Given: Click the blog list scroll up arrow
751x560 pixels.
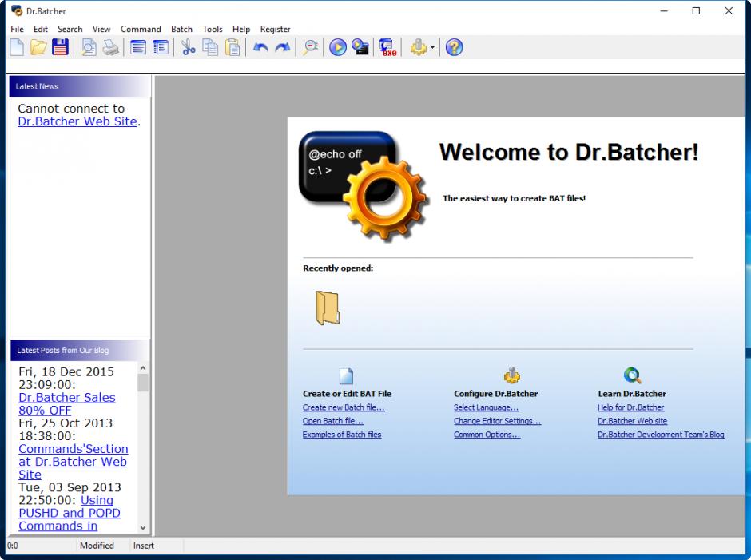Looking at the screenshot, I should point(143,368).
